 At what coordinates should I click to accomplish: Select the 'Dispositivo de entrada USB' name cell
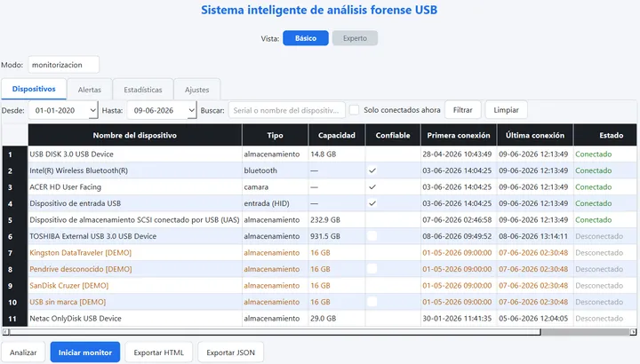(x=135, y=203)
